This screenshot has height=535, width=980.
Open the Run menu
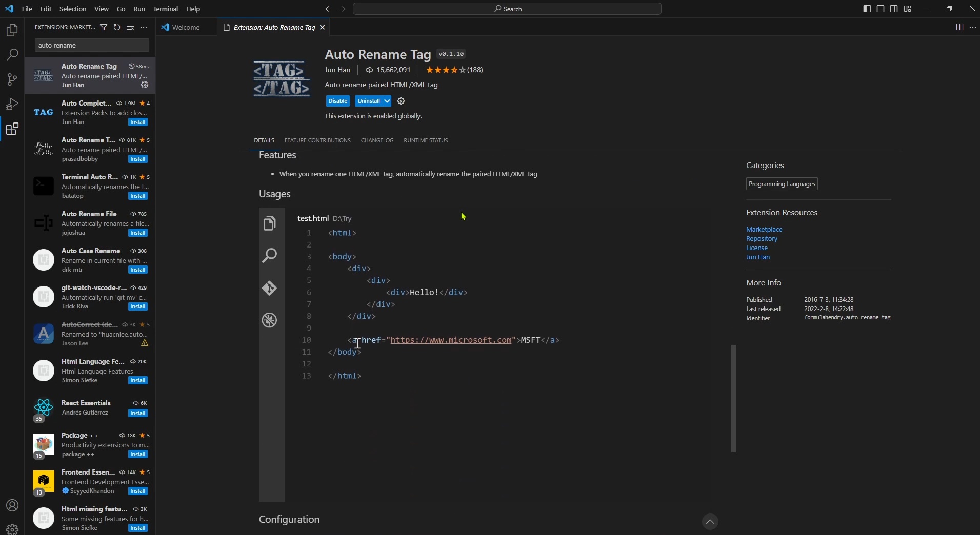tap(139, 9)
